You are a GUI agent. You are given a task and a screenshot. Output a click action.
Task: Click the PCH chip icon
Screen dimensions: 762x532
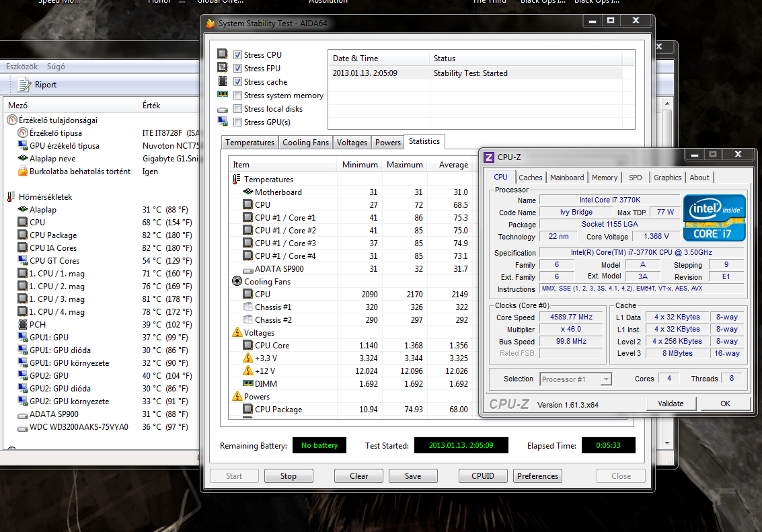click(22, 324)
